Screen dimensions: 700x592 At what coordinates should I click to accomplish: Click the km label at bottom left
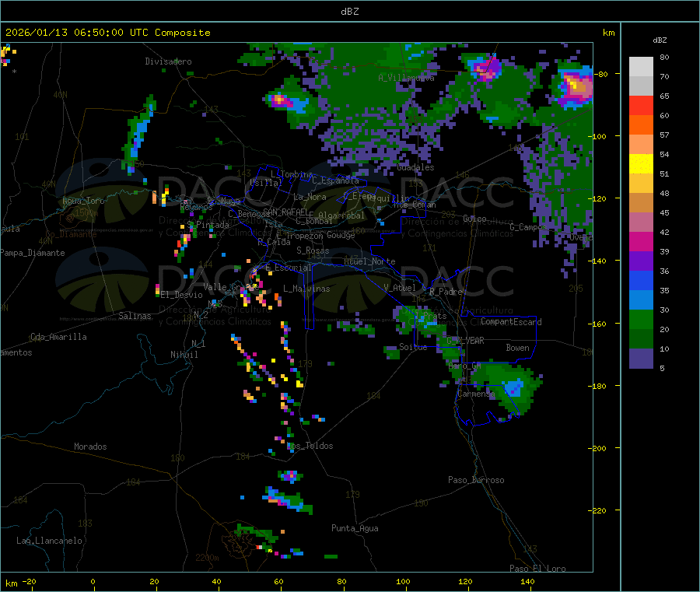tap(11, 583)
